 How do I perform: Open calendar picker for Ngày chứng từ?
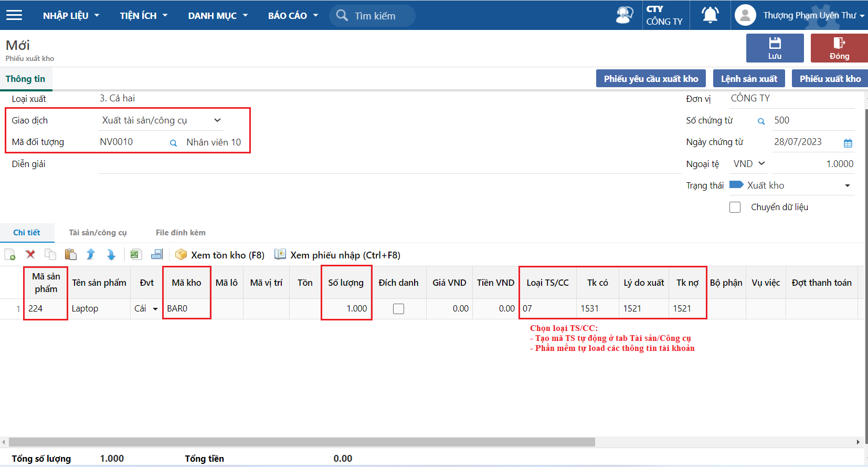(848, 143)
